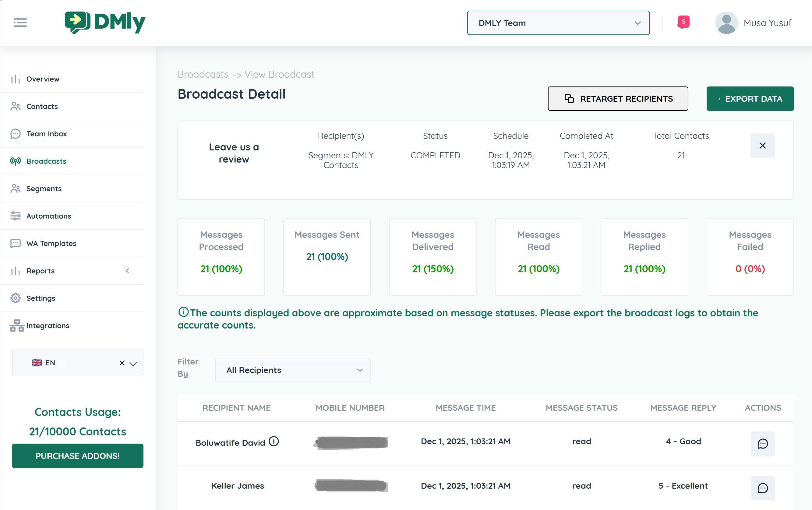Viewport: 812px width, 510px height.
Task: Click info icon beside Boluwatife David
Action: click(274, 441)
